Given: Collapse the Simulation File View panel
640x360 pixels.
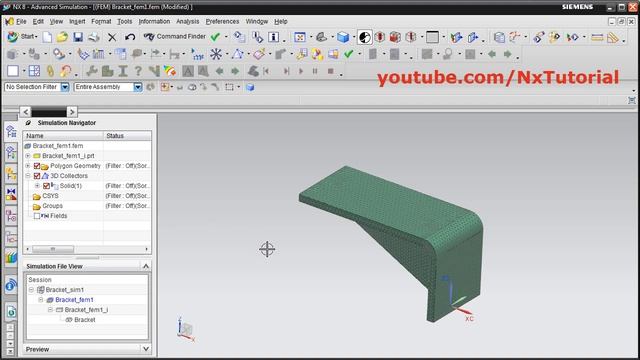Looking at the screenshot, I should click(x=146, y=266).
